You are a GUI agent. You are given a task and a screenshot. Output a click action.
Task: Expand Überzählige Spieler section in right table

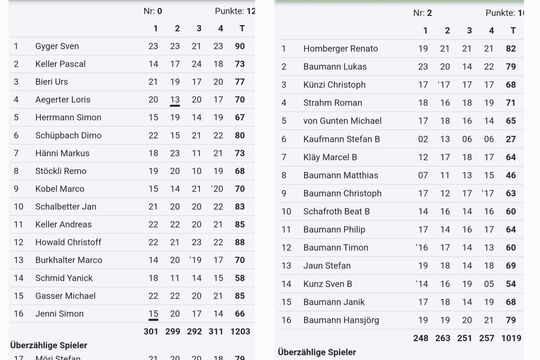click(x=317, y=352)
